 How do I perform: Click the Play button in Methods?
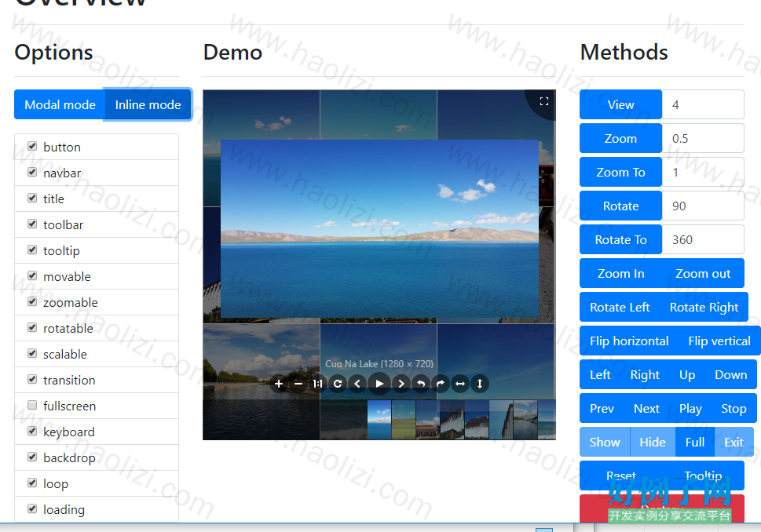(x=690, y=408)
